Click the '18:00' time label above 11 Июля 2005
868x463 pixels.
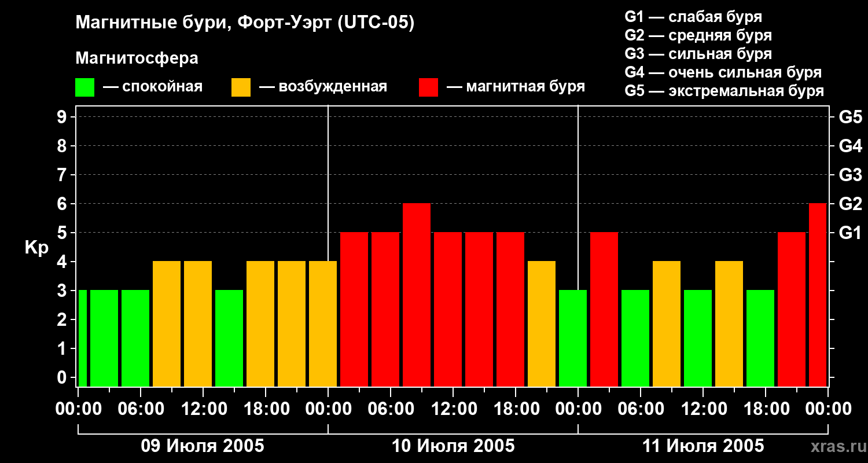(766, 409)
